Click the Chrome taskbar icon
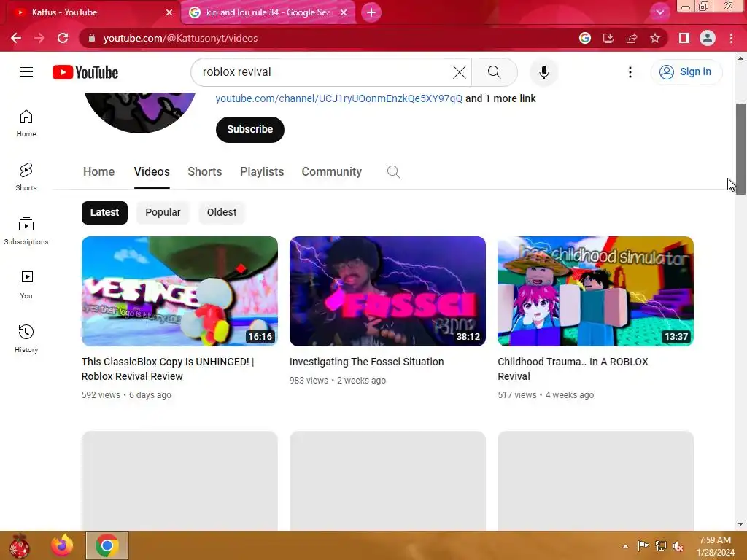Viewport: 747px width, 560px height. 107,545
